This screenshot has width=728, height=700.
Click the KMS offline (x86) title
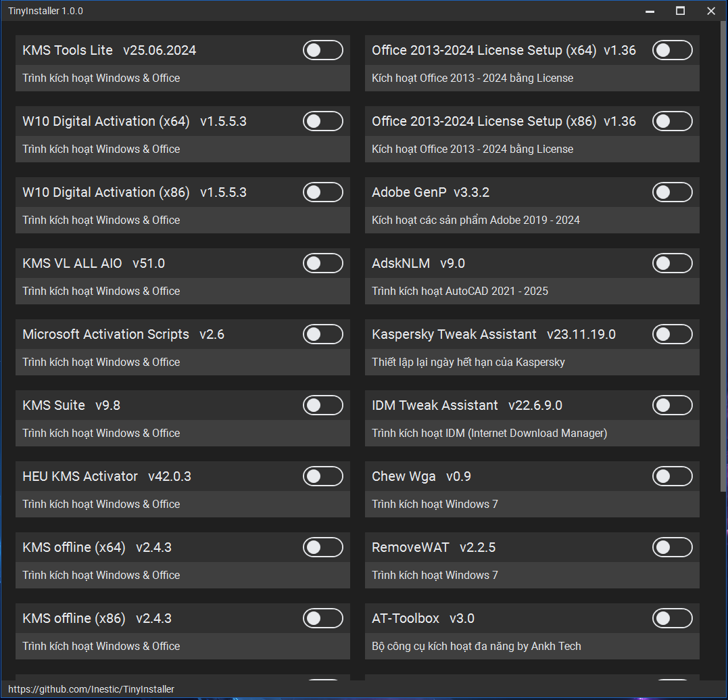click(74, 619)
